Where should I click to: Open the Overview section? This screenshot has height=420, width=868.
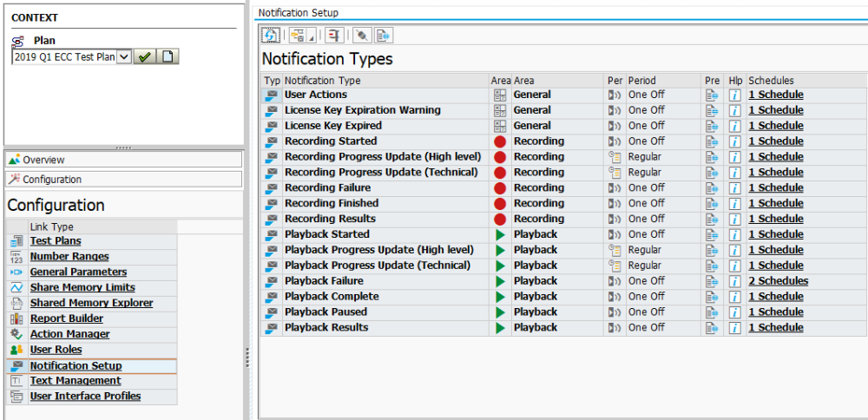(x=43, y=161)
